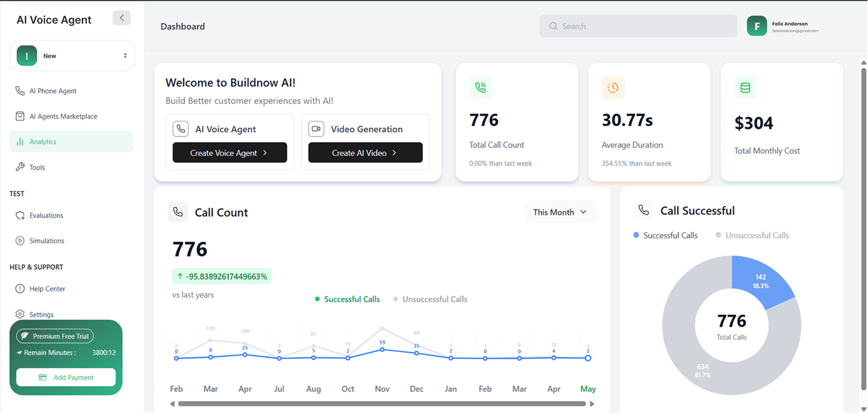Click the December data point valued 35
The image size is (868, 413).
[x=416, y=353]
